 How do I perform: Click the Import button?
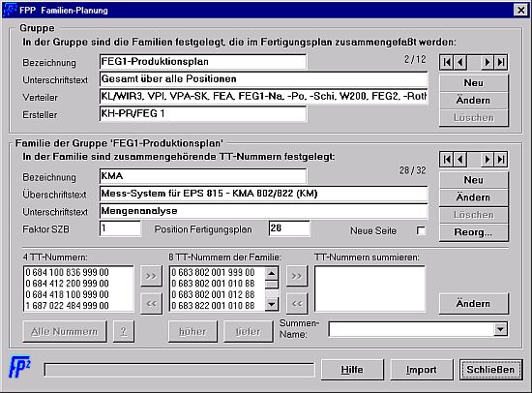[422, 370]
